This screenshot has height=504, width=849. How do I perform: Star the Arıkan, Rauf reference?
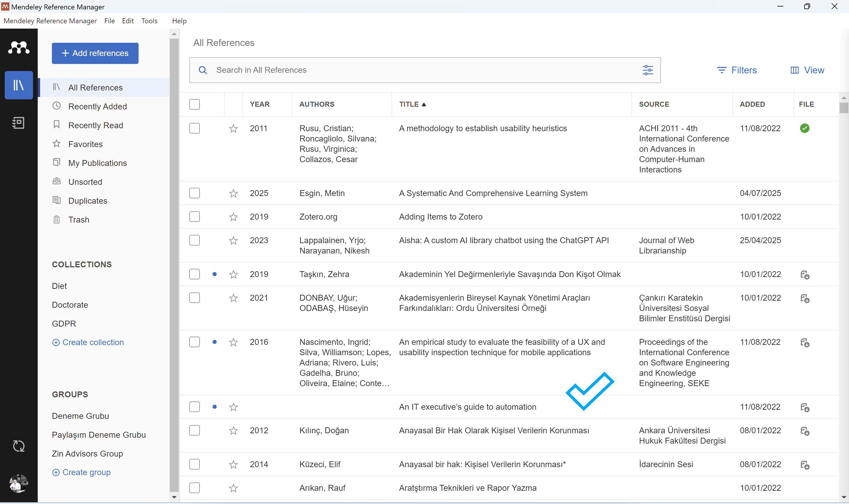(x=233, y=488)
